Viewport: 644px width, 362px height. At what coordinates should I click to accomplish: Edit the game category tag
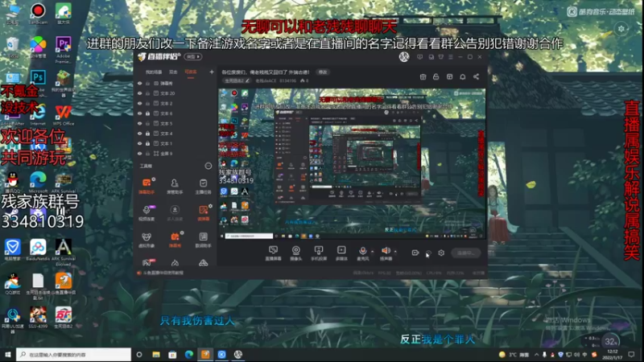[237, 81]
